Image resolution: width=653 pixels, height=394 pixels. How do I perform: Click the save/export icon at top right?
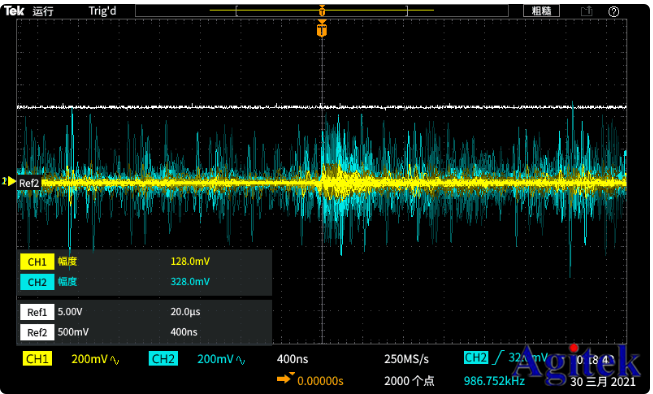tap(586, 11)
